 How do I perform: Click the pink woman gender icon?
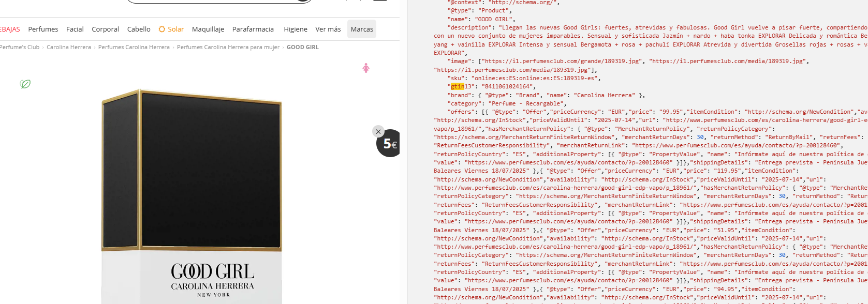(366, 68)
